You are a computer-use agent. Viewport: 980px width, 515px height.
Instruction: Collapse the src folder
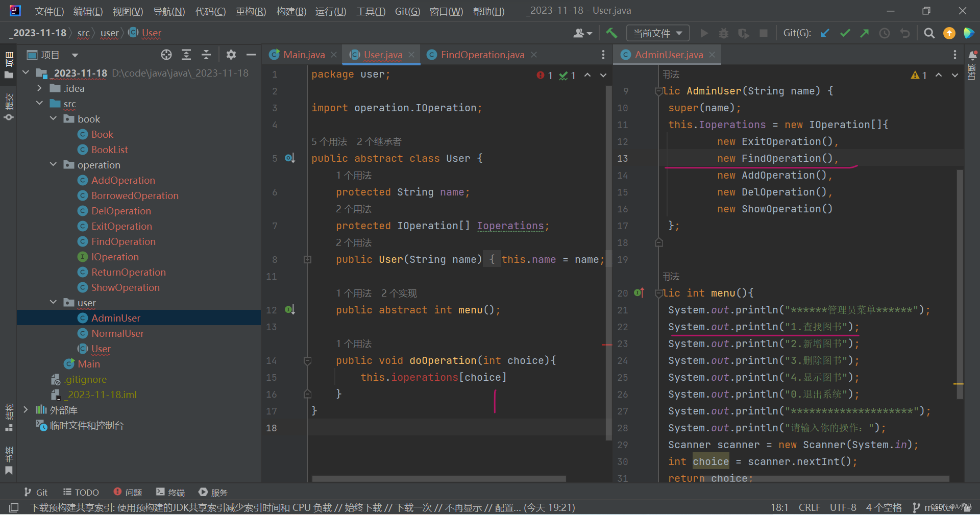pyautogui.click(x=39, y=104)
